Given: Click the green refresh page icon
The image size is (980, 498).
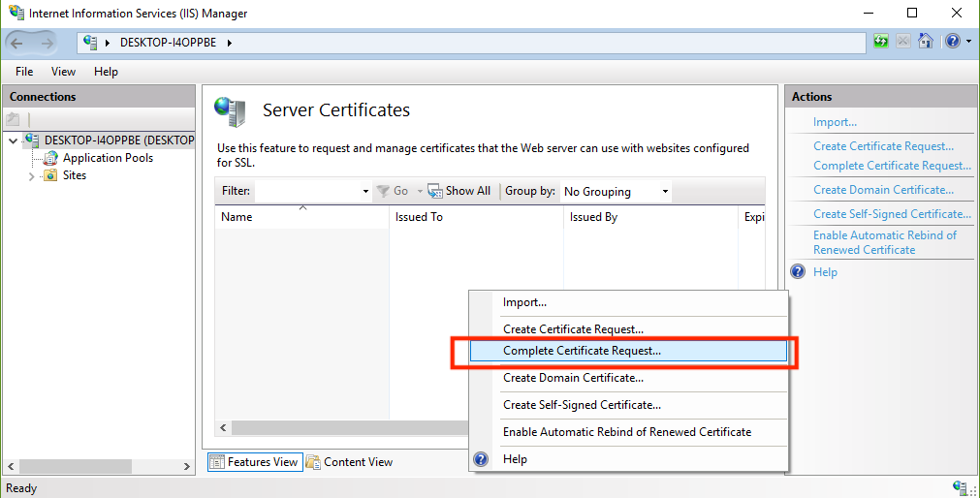Looking at the screenshot, I should 880,42.
